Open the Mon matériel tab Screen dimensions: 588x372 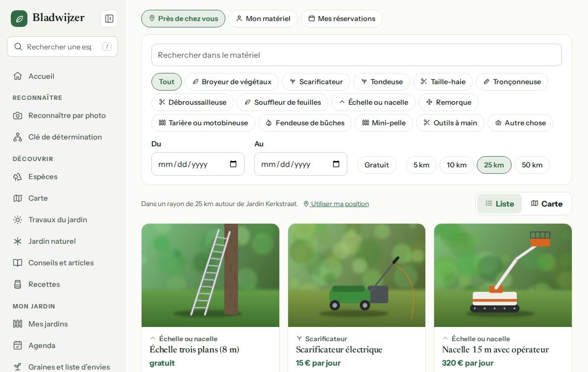(x=263, y=19)
